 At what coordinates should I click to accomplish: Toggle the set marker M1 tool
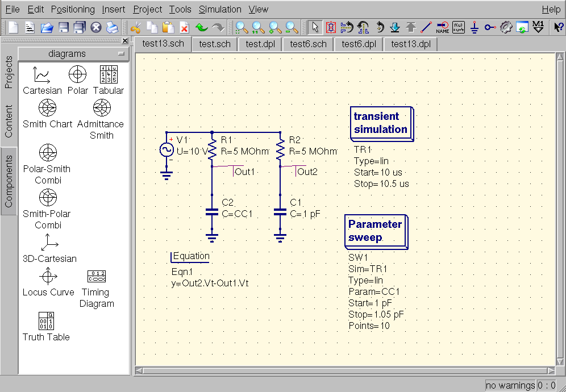tap(539, 27)
